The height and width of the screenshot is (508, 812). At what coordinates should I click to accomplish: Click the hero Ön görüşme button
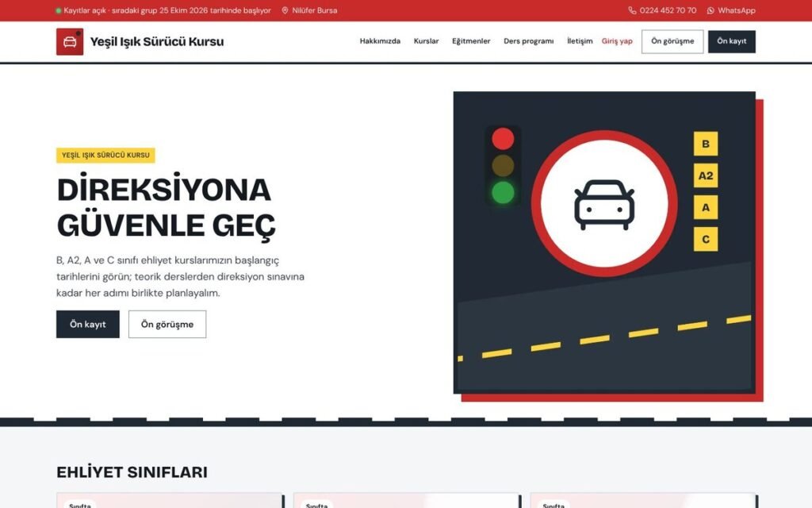167,324
